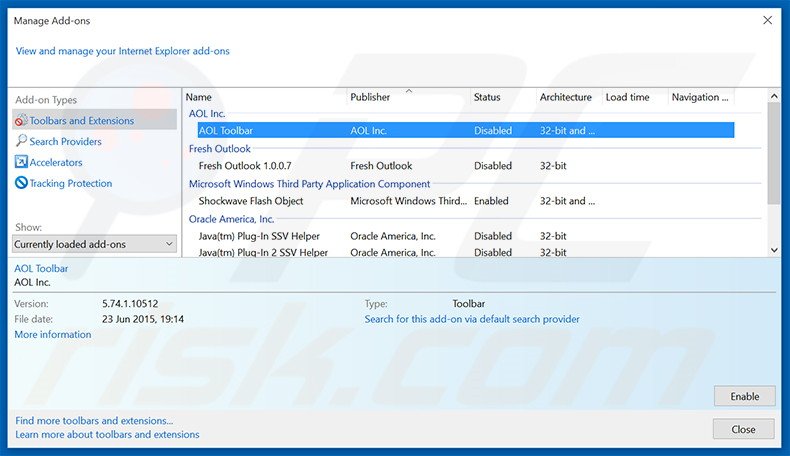Click the AOL Toolbar title in details pane
The image size is (790, 456).
41,269
